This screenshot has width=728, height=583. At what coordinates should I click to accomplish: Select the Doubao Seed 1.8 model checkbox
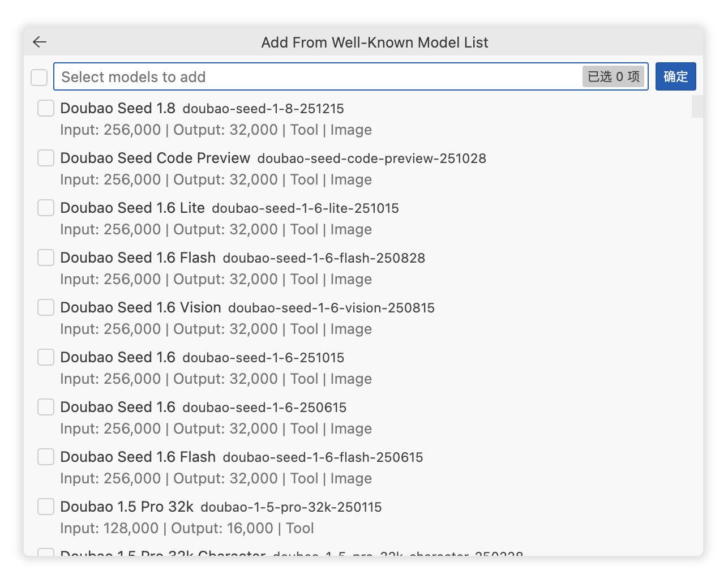tap(45, 108)
